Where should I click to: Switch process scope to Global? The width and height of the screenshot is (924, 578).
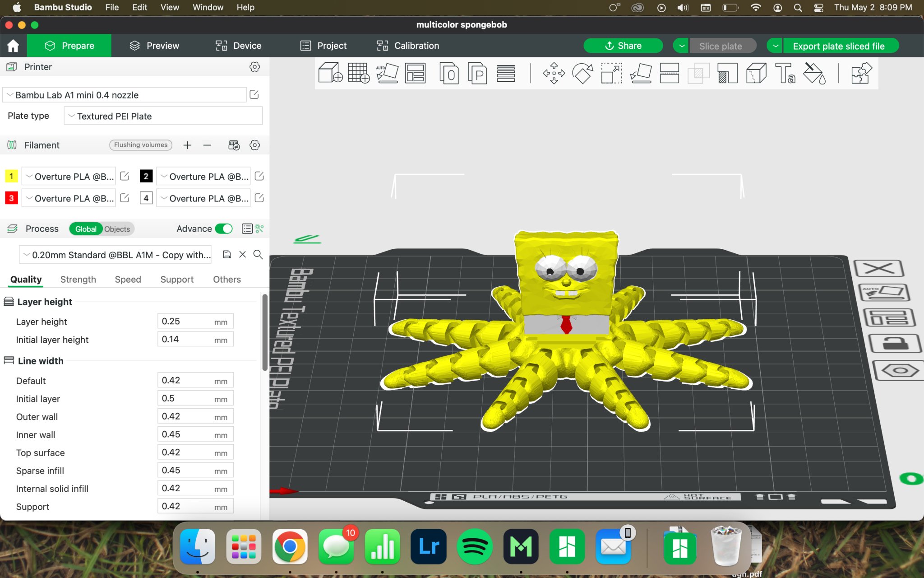[86, 229]
